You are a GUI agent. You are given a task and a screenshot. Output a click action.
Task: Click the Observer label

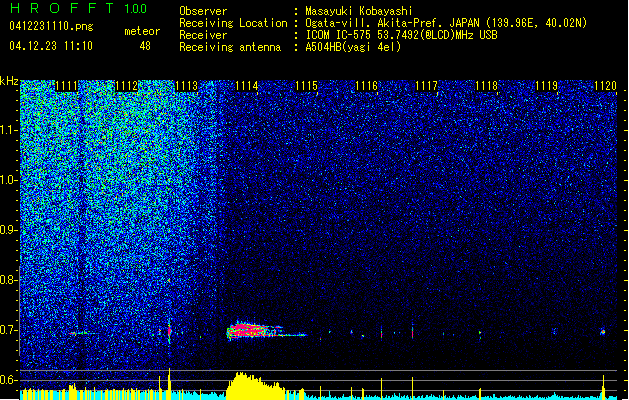click(x=203, y=11)
